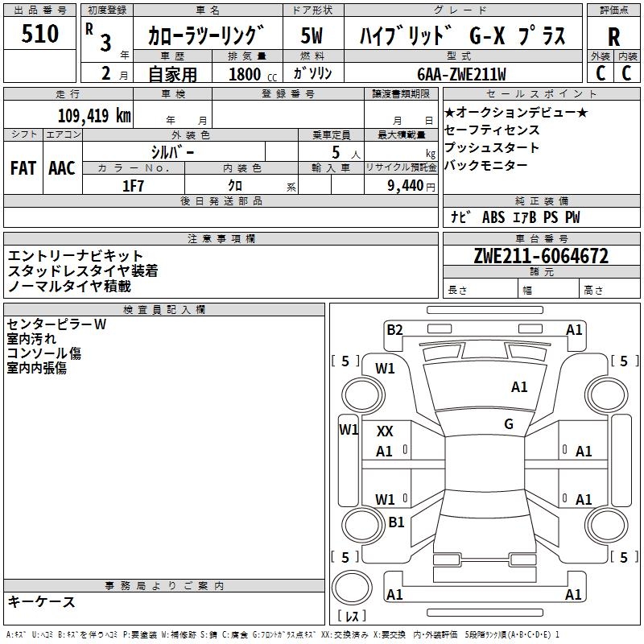Select the vehicle history value 自家用

[x=172, y=74]
